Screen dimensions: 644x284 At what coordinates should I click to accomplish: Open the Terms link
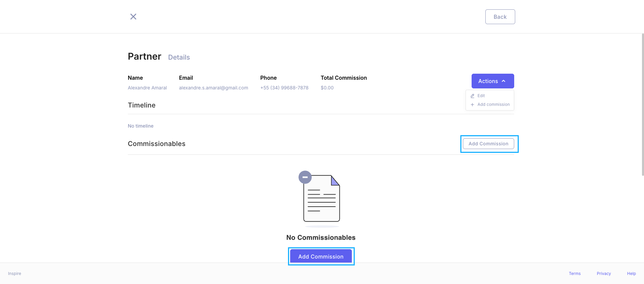coord(575,274)
